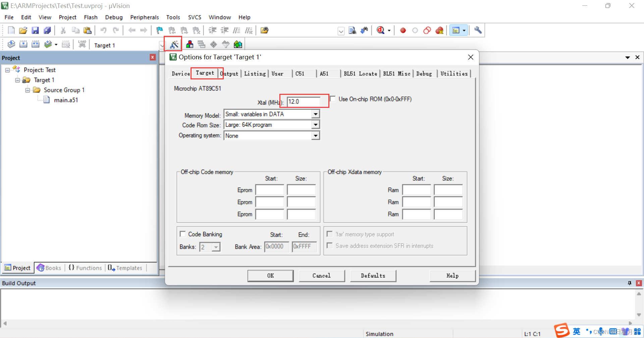Close the Project panel with red X
Screen dimensions: 644x338
pyautogui.click(x=153, y=57)
